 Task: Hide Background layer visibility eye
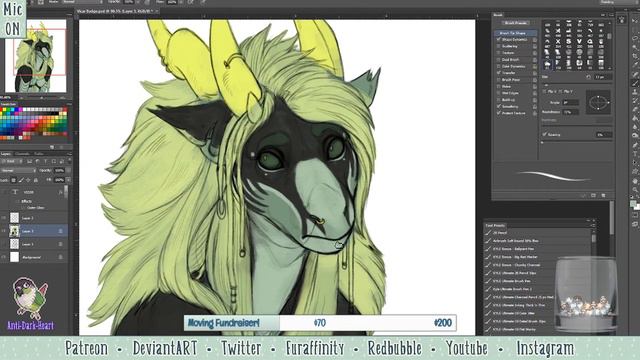(4, 257)
